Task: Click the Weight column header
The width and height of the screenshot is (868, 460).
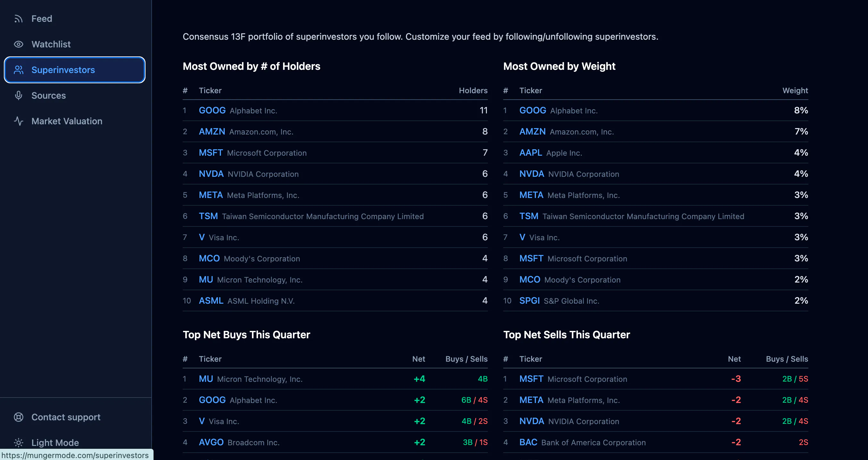Action: pos(795,91)
